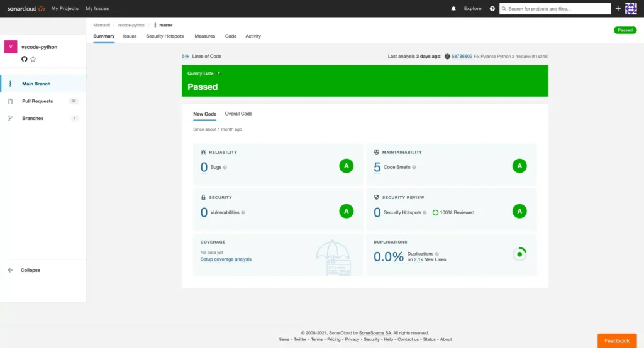
Task: Click the Twitter footer link
Action: 300,340
